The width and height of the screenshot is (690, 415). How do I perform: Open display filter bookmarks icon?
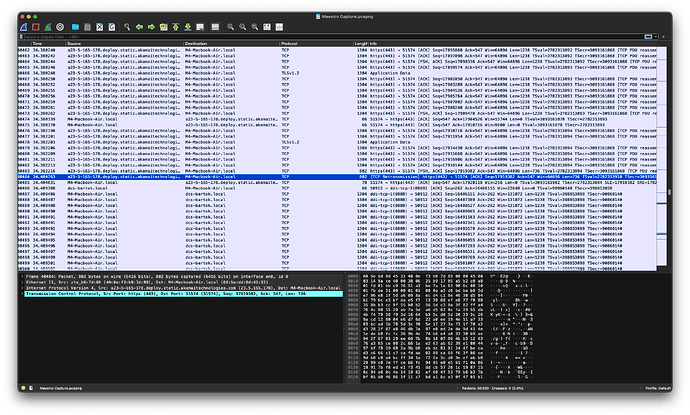[x=21, y=37]
